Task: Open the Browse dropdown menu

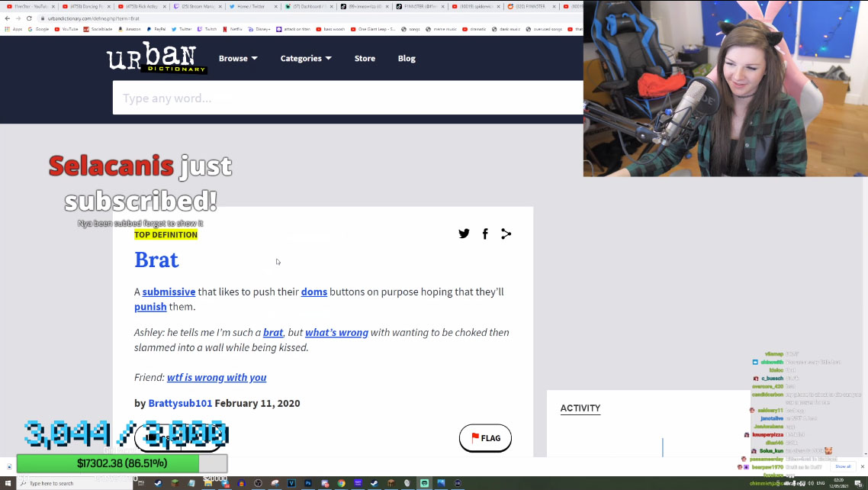Action: pyautogui.click(x=238, y=58)
